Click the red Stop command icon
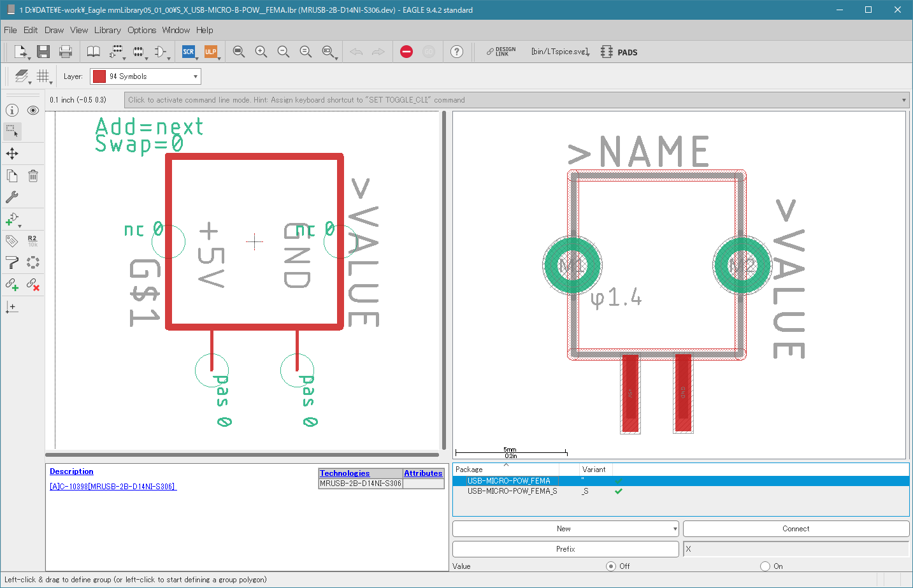 pos(406,52)
